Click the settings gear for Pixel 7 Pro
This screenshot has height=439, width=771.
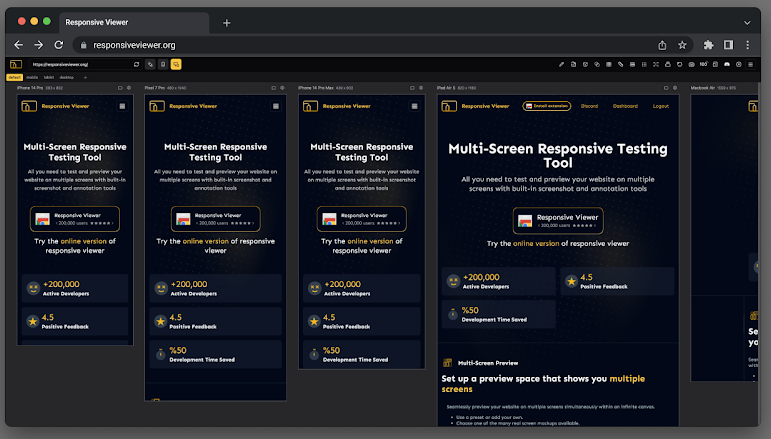coord(282,88)
